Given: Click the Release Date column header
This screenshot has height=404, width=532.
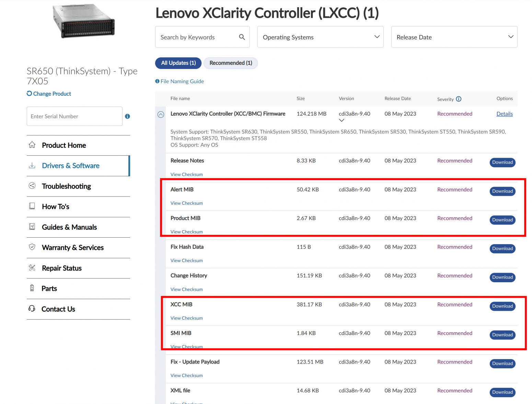Looking at the screenshot, I should coord(398,98).
